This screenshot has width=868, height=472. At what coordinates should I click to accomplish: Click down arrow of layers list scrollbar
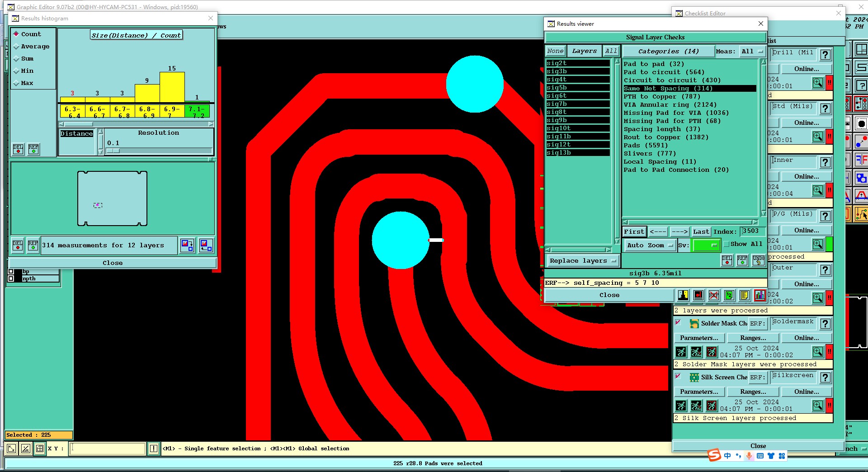click(617, 241)
